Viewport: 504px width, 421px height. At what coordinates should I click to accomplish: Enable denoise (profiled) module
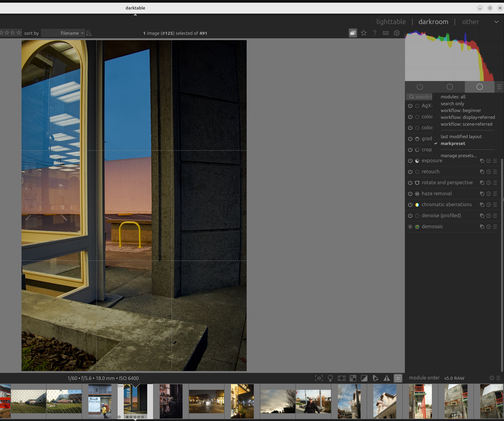410,216
